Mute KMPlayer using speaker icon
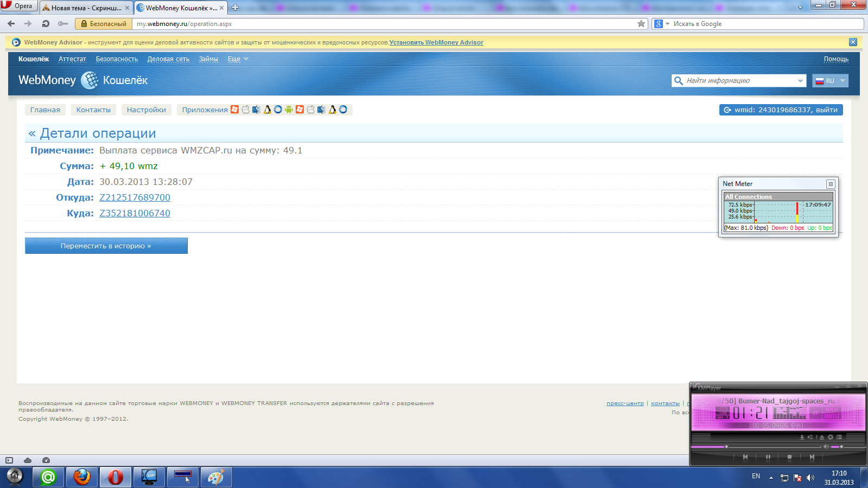Image resolution: width=868 pixels, height=488 pixels. (826, 447)
